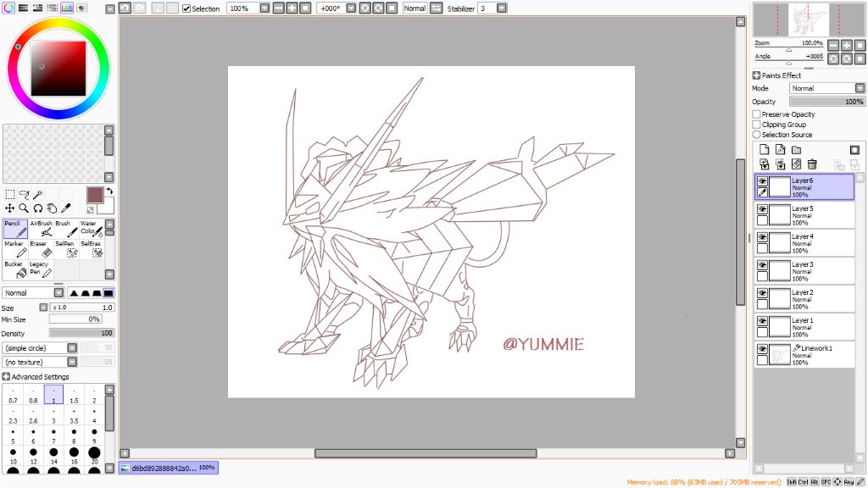Screen dimensions: 868x488
Task: Hide Layer4 using its eye icon
Action: pos(762,237)
